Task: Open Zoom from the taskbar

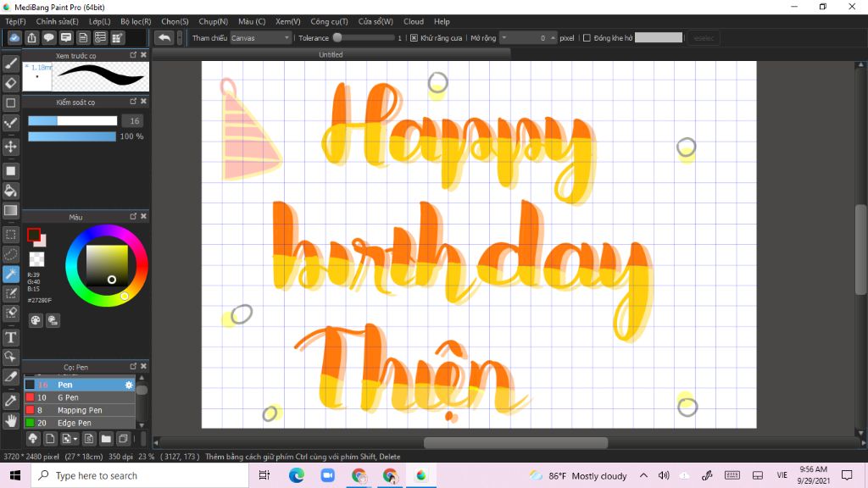Action: [x=328, y=475]
